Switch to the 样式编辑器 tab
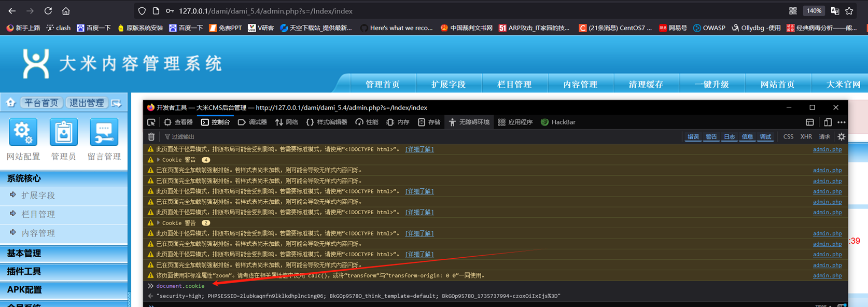 327,122
